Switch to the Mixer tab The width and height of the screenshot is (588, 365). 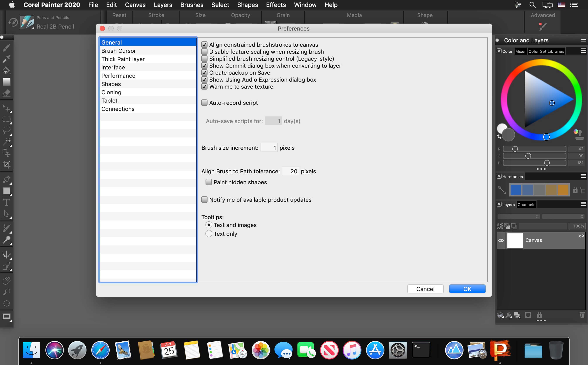tap(520, 51)
